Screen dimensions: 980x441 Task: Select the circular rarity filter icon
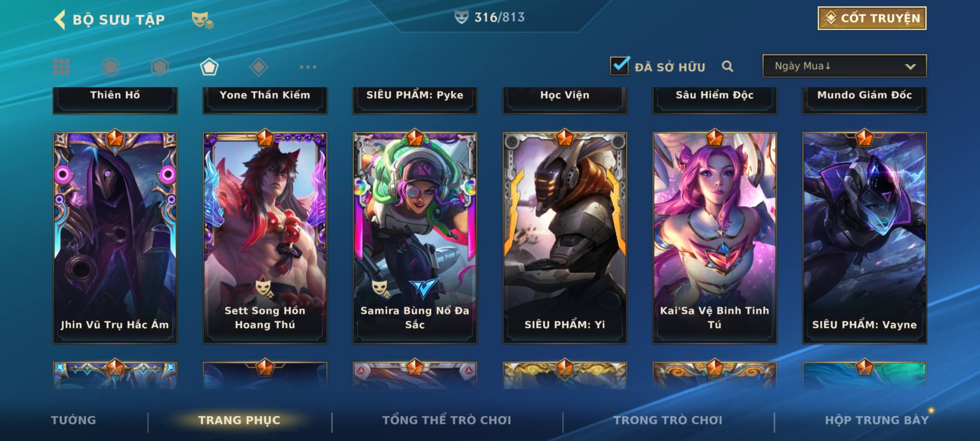point(110,67)
